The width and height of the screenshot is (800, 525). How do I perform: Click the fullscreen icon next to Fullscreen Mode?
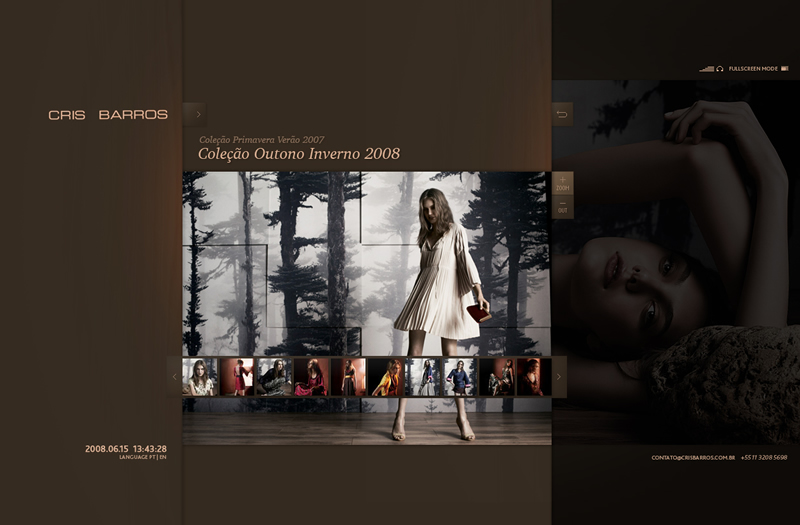point(785,69)
